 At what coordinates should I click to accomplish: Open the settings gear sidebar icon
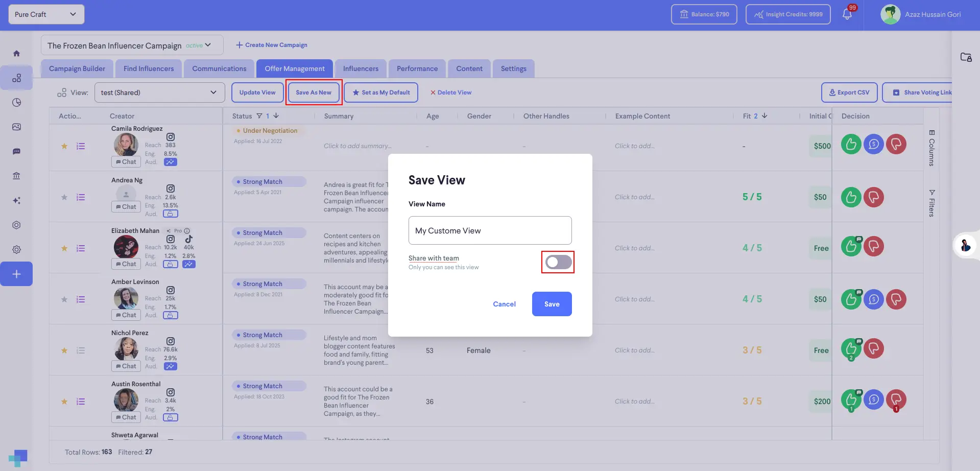tap(16, 249)
